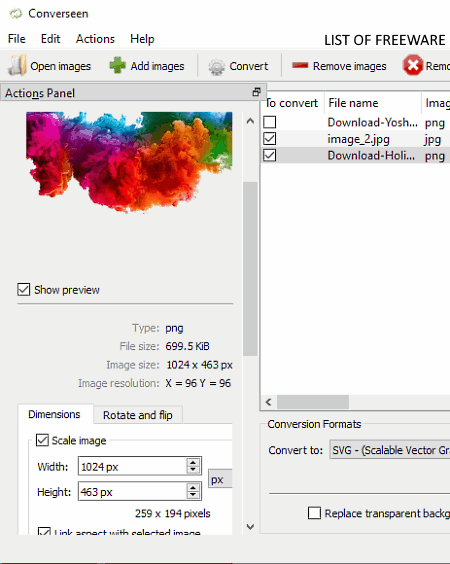Increase Width with the up stepper arrow
450x564 pixels.
click(193, 463)
